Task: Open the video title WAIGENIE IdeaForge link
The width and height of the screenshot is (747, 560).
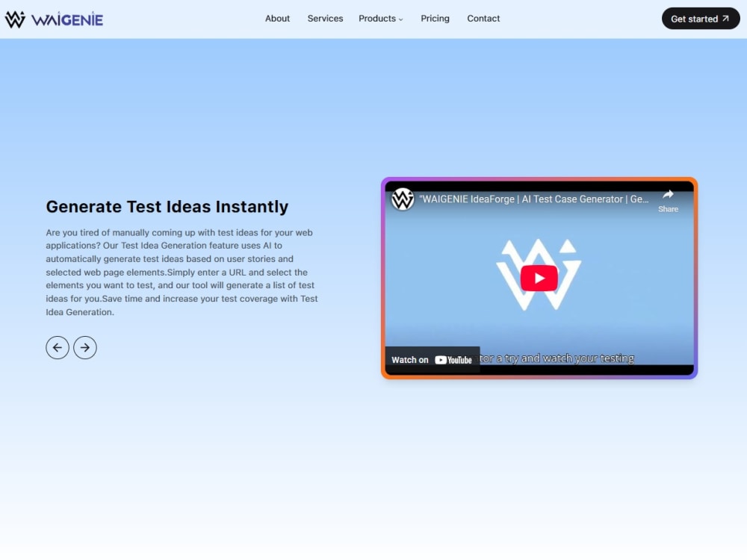Action: point(533,199)
